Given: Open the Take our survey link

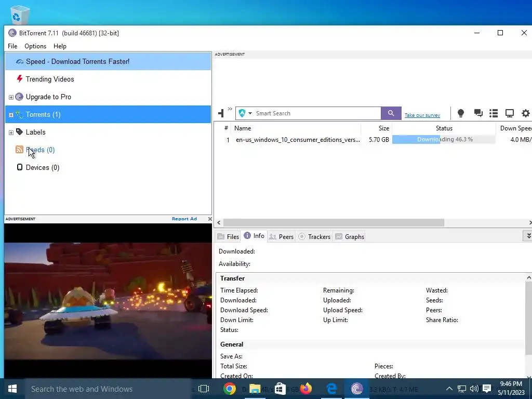Looking at the screenshot, I should [422, 115].
